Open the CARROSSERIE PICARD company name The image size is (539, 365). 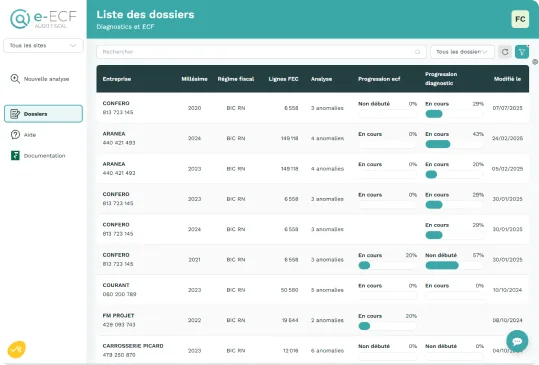[x=133, y=346]
